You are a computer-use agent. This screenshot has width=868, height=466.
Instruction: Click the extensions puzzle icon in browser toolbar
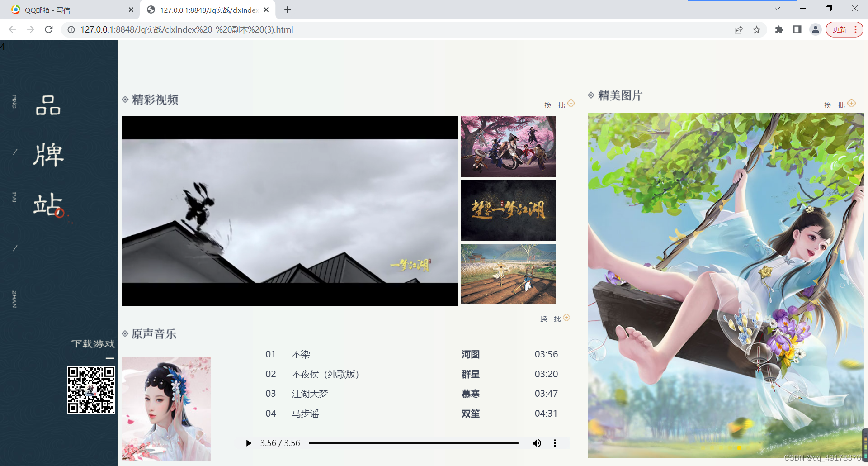779,29
